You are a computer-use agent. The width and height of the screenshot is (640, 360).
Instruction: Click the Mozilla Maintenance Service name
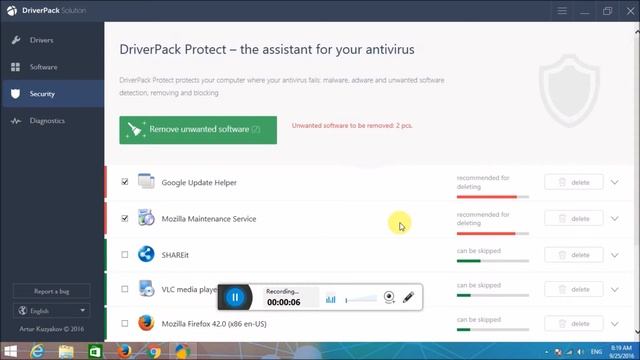[x=209, y=219]
